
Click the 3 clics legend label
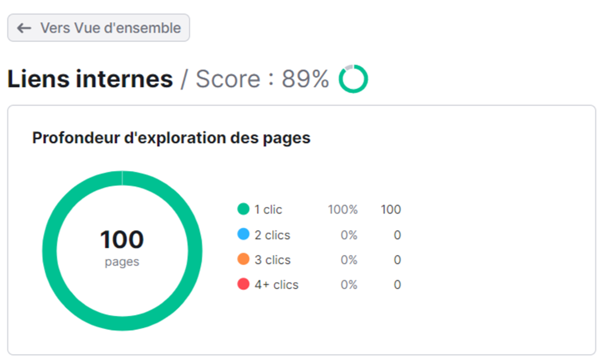(273, 260)
